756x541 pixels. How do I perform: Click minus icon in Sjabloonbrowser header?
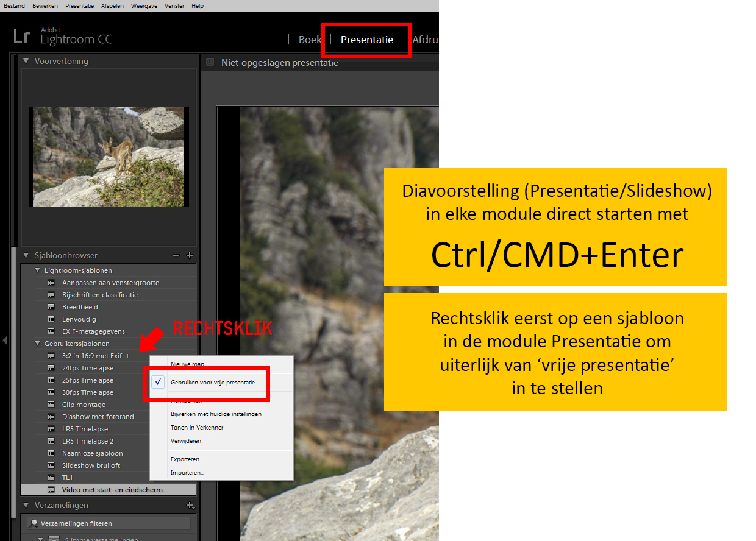pos(176,256)
